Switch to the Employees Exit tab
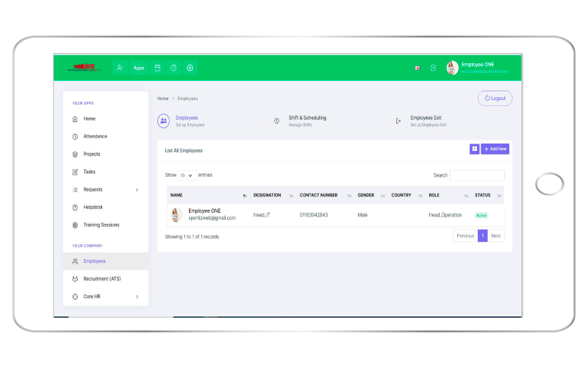 click(428, 121)
